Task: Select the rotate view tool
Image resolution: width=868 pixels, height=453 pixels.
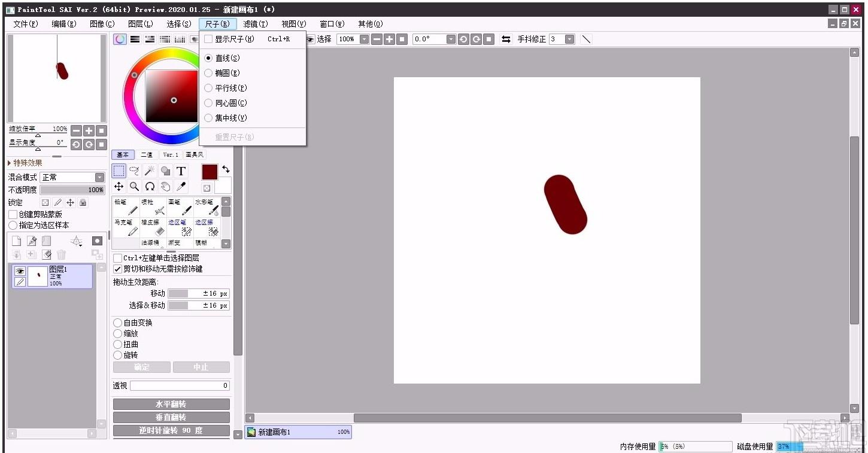Action: click(150, 186)
